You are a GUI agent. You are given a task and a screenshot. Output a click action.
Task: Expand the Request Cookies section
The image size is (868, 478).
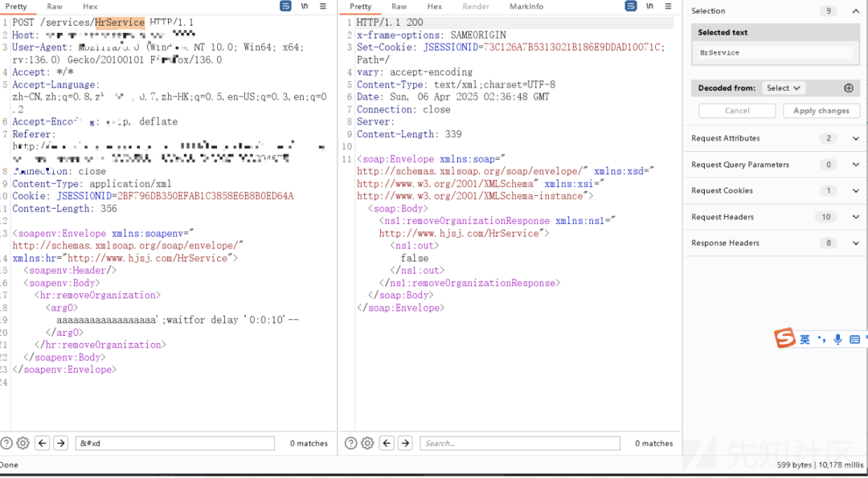(x=856, y=191)
